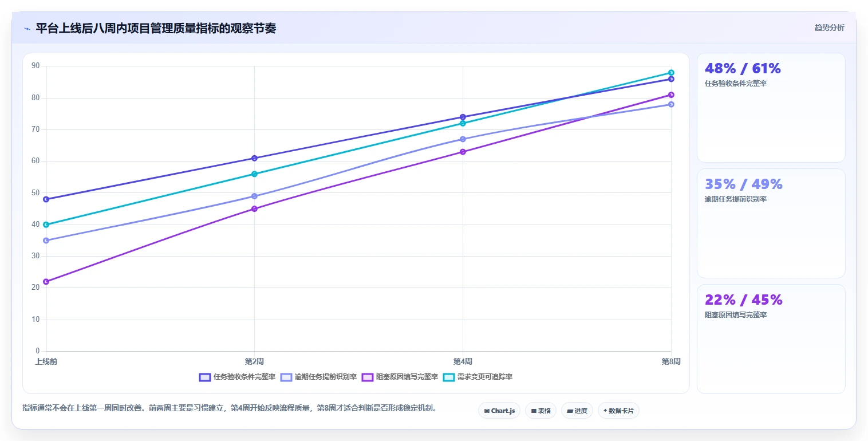
Task: Click the 第2周 x-axis label
Action: click(254, 361)
